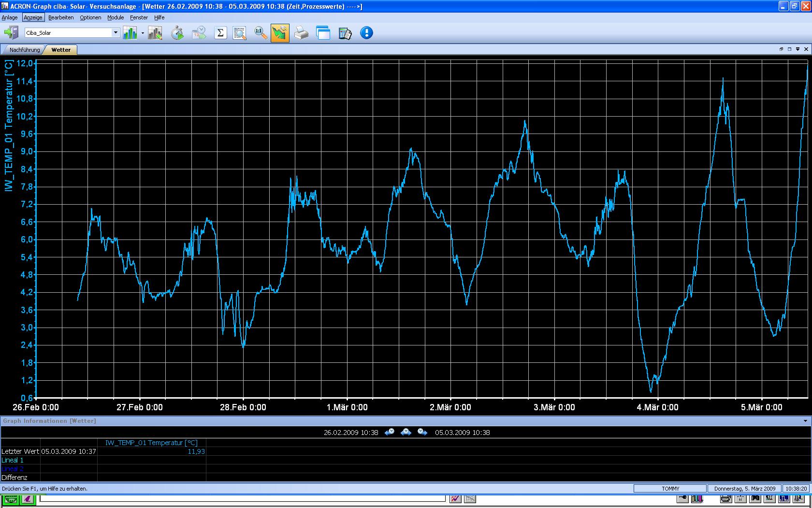This screenshot has height=508, width=812.
Task: Open the tab list dropdown arrow
Action: point(797,49)
